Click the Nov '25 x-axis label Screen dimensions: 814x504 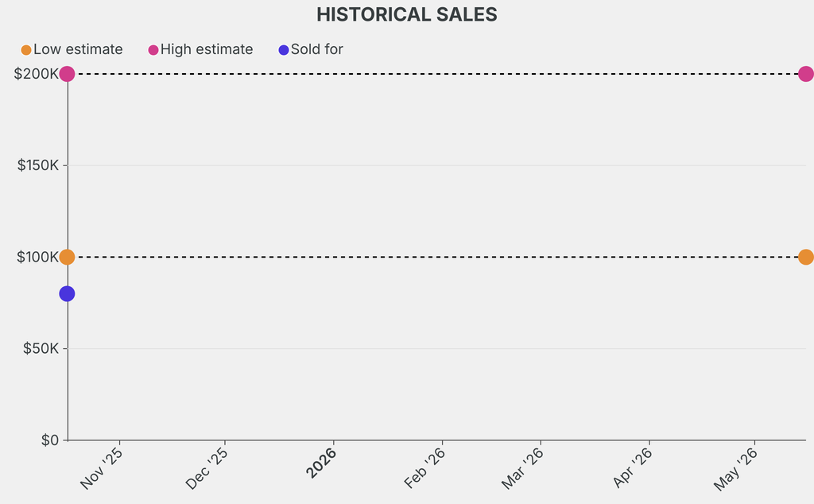coord(103,469)
